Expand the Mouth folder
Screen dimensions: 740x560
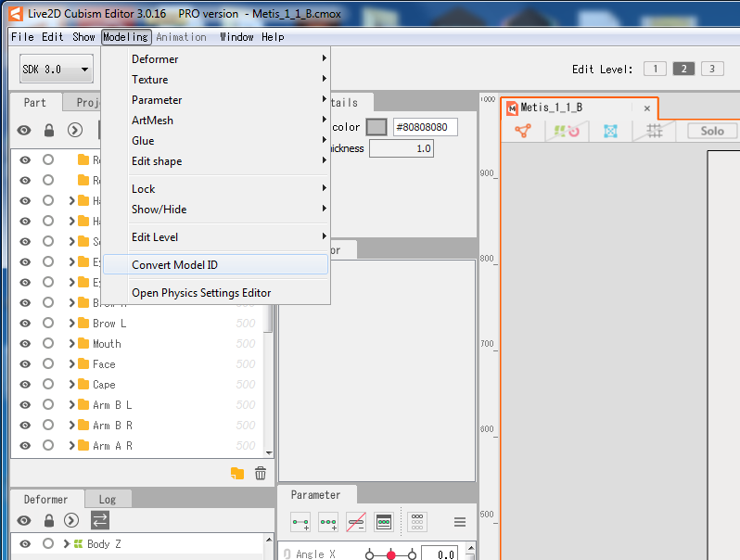[x=71, y=343]
